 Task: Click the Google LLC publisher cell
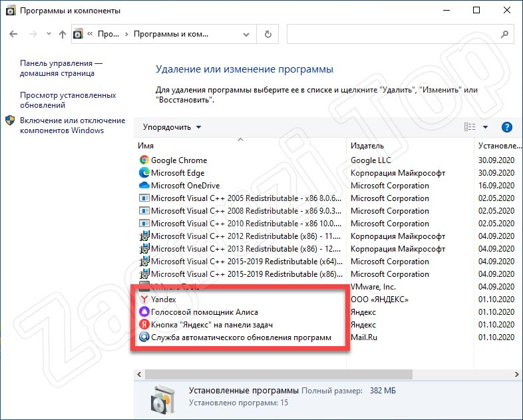pyautogui.click(x=371, y=160)
